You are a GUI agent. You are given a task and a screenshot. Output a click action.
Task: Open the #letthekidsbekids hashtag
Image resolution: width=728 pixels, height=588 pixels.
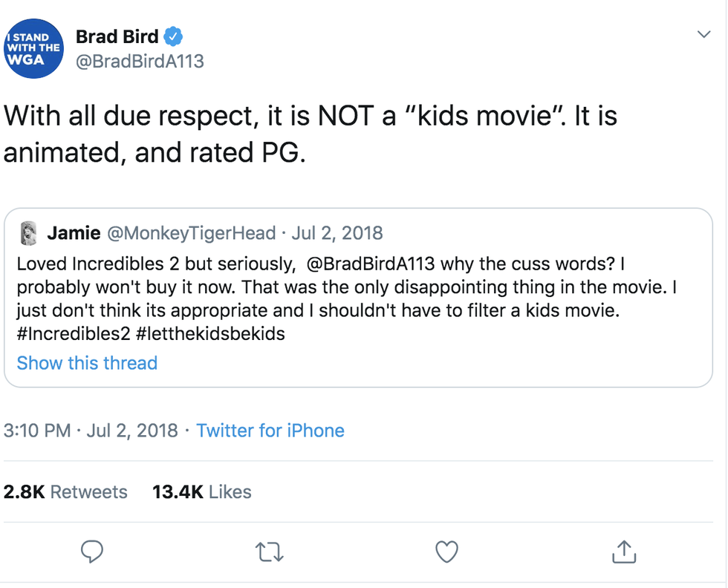click(210, 333)
